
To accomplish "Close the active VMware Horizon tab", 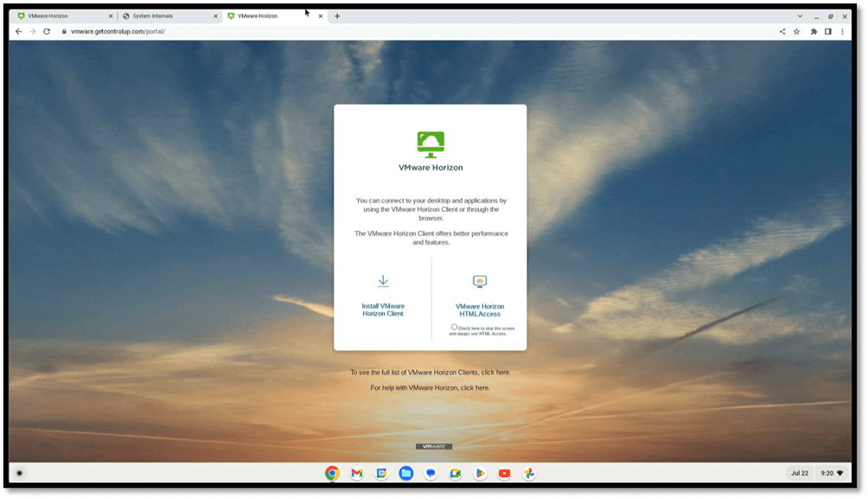I will pos(321,16).
